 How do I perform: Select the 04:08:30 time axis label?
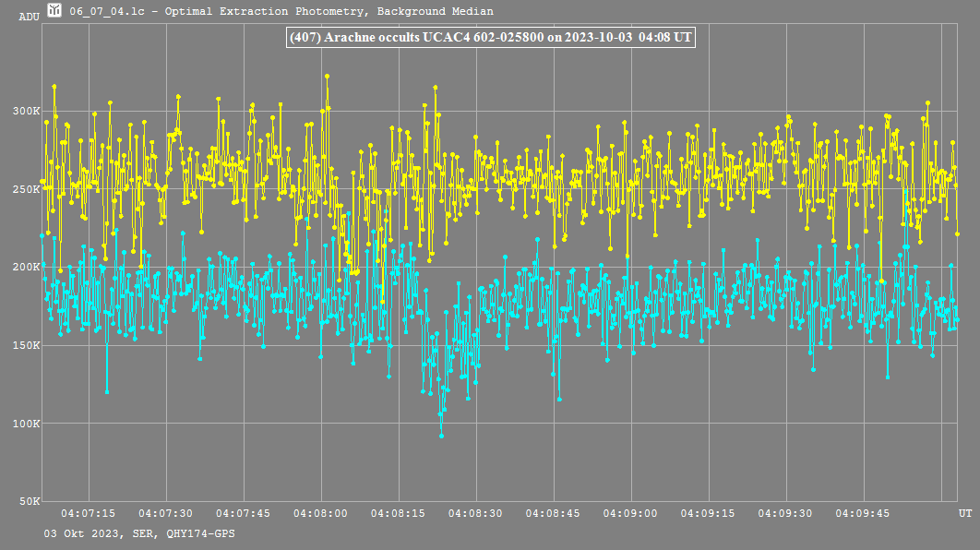(x=476, y=513)
